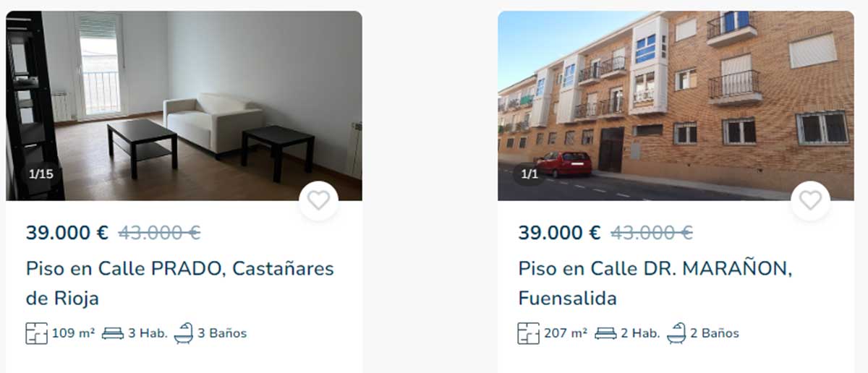
Task: Open Piso en Calle PRADO, Castañares de Rioja
Action: point(180,283)
